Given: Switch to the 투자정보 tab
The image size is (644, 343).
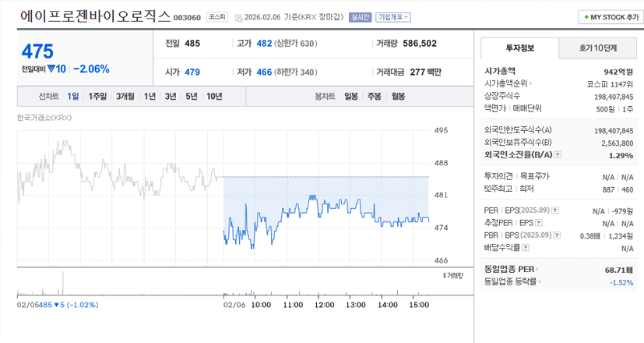Looking at the screenshot, I should tap(519, 48).
